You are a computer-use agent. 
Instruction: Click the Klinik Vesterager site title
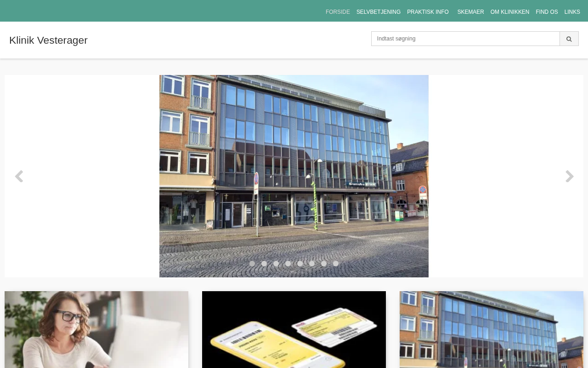48,40
